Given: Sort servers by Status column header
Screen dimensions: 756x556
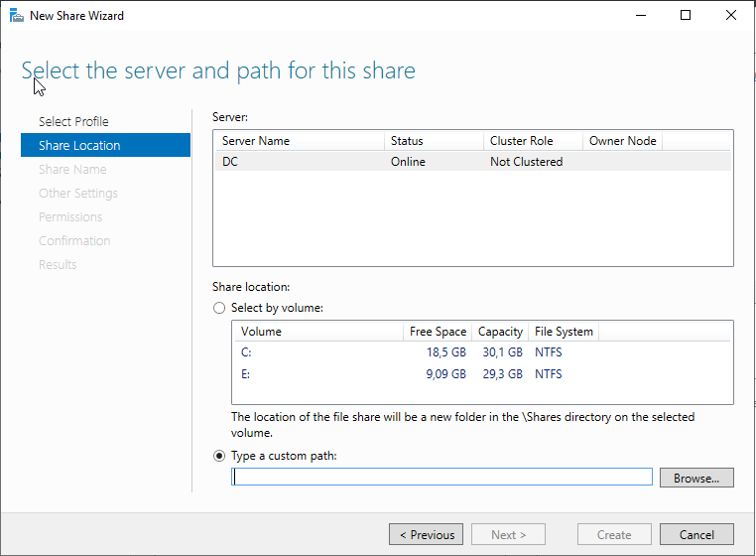Looking at the screenshot, I should click(434, 141).
